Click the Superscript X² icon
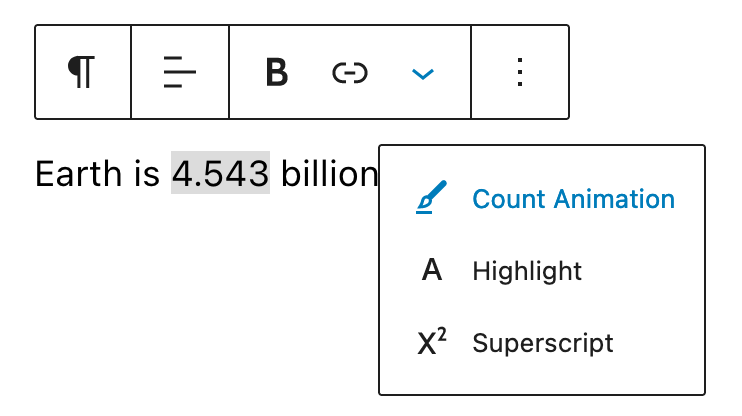Image resolution: width=742 pixels, height=416 pixels. [x=431, y=343]
